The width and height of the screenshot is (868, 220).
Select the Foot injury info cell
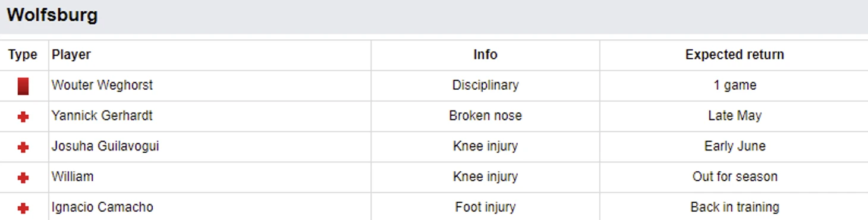coord(485,207)
